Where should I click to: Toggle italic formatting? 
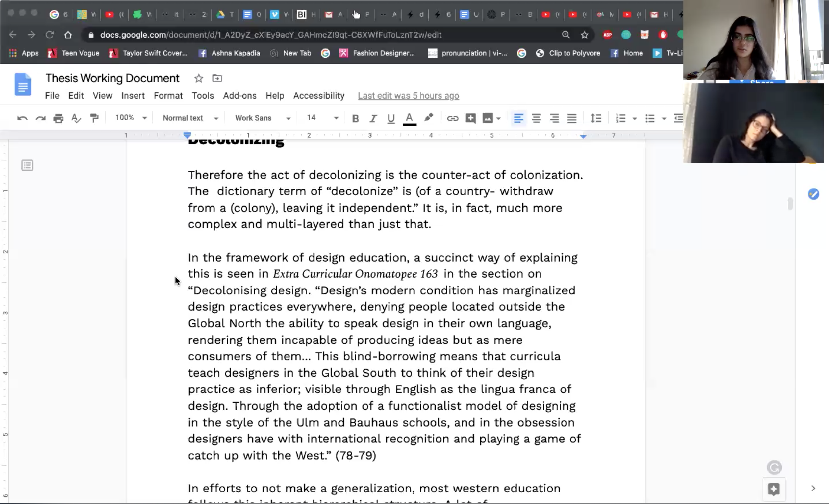[373, 118]
